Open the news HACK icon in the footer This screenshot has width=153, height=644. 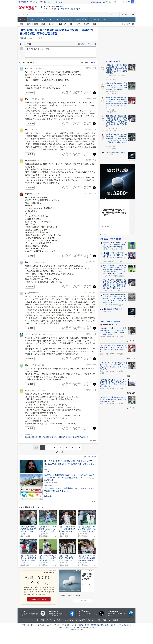tap(131, 613)
